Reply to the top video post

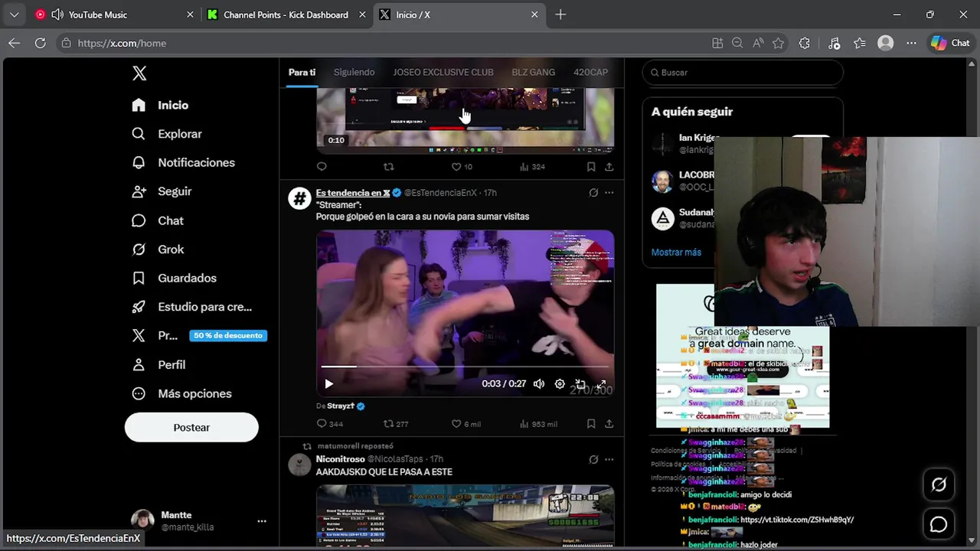(322, 167)
